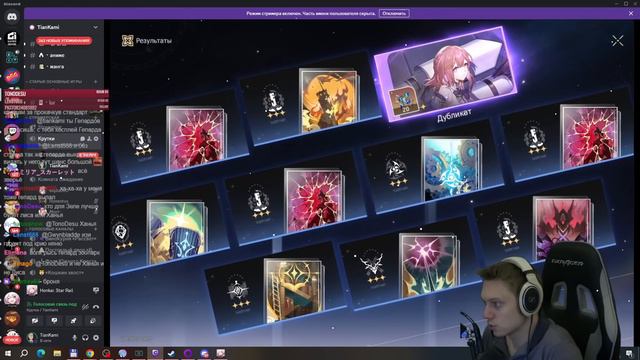
Task: Select the pink-haired anime server icon
Action: click(12, 298)
